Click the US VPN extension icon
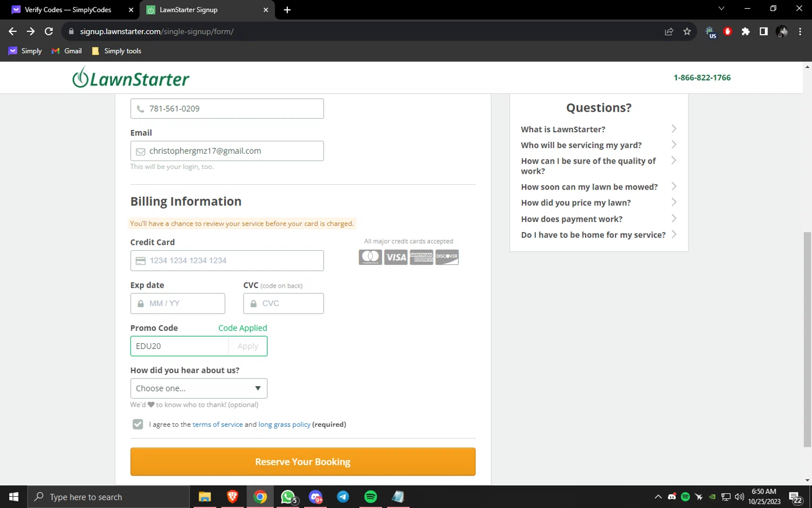The width and height of the screenshot is (812, 508). tap(710, 32)
